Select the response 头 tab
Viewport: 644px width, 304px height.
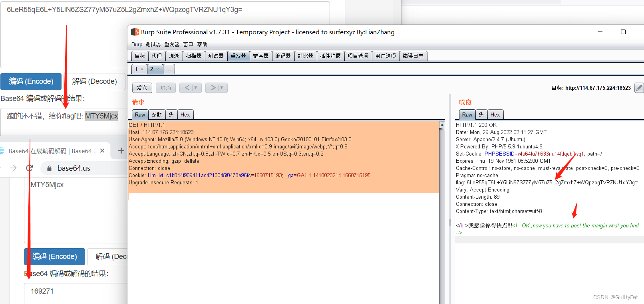point(481,115)
